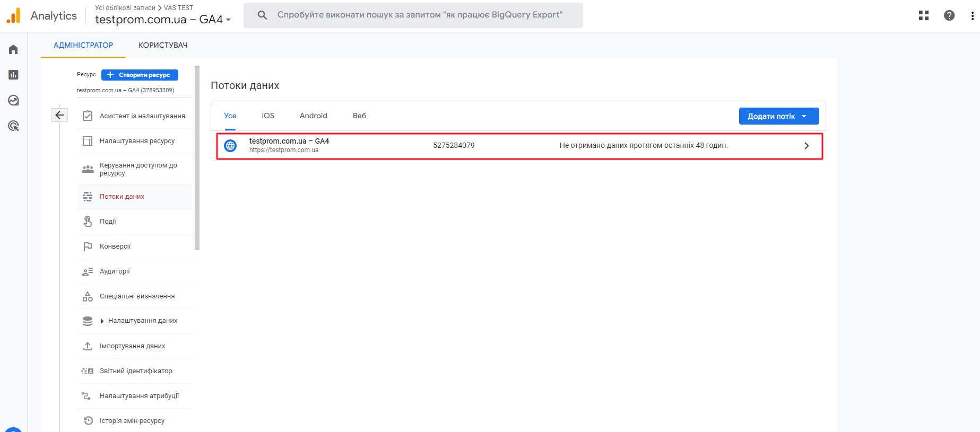The image size is (980, 432).
Task: Click the Потоки даних streams icon
Action: coord(88,197)
